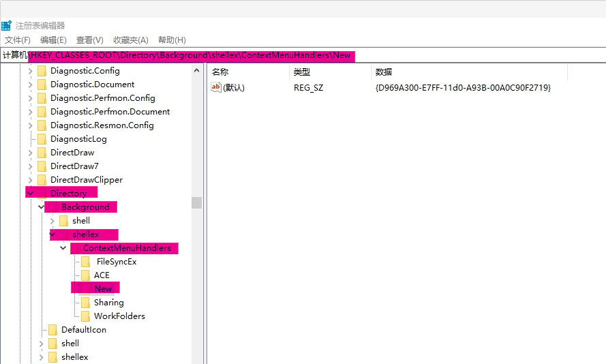Click the Sharing key folder icon

[x=85, y=303]
